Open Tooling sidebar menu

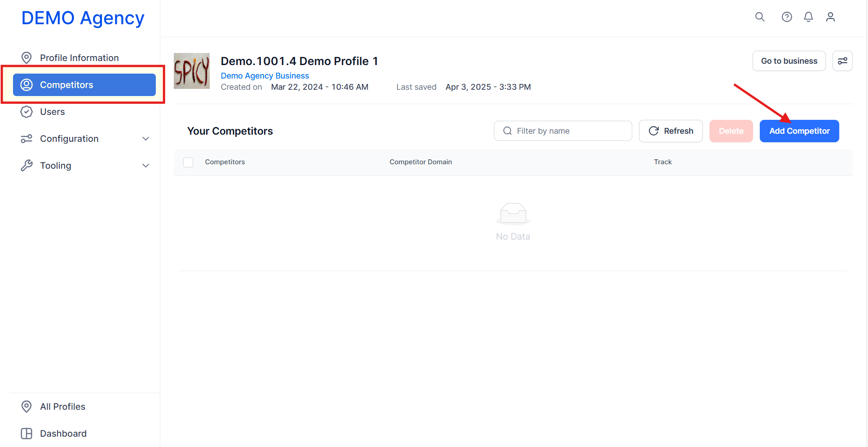[84, 166]
